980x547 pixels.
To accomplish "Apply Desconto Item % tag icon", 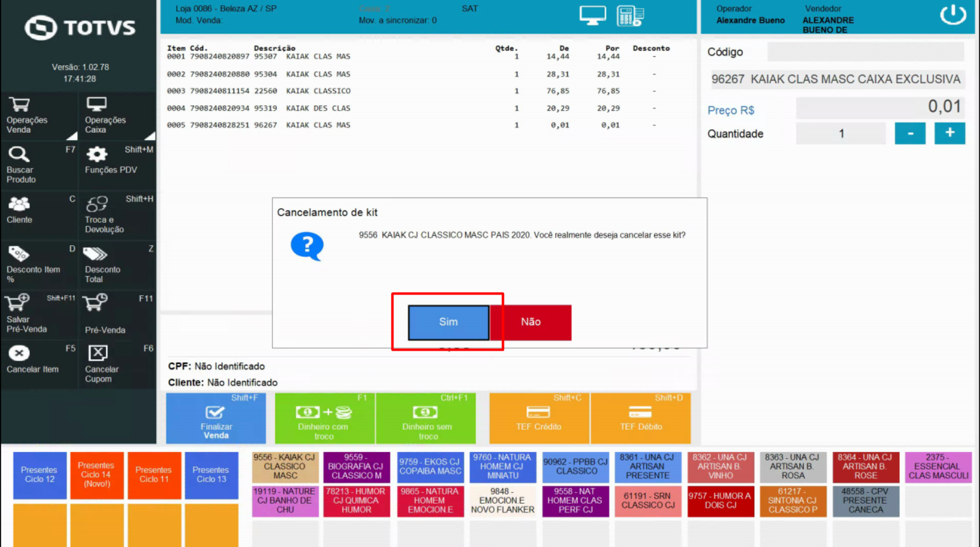I will click(19, 253).
